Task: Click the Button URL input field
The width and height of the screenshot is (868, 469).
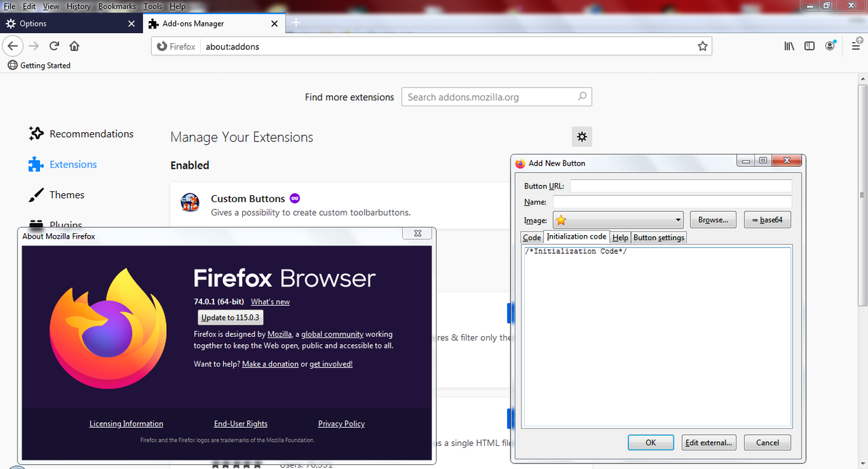Action: point(681,186)
